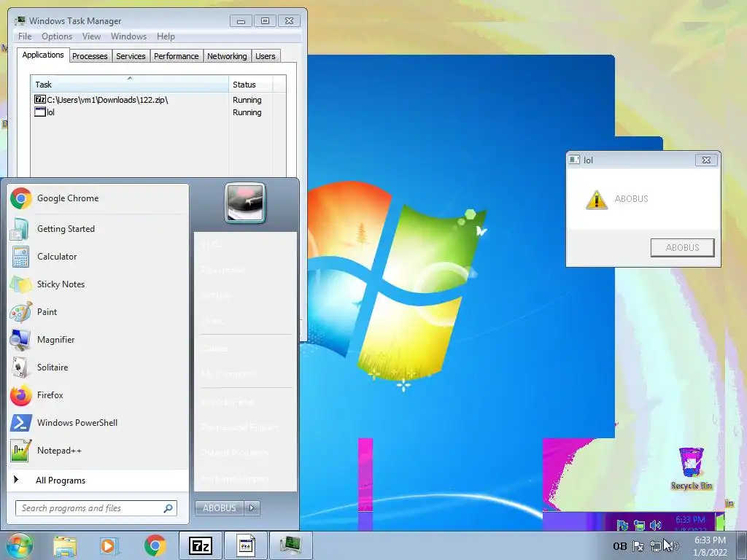Open Google Chrome from the Start menu

(x=98, y=198)
